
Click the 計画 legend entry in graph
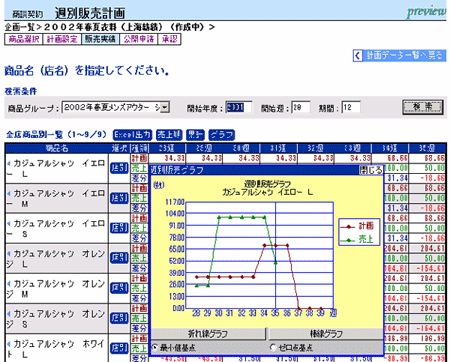point(357,226)
